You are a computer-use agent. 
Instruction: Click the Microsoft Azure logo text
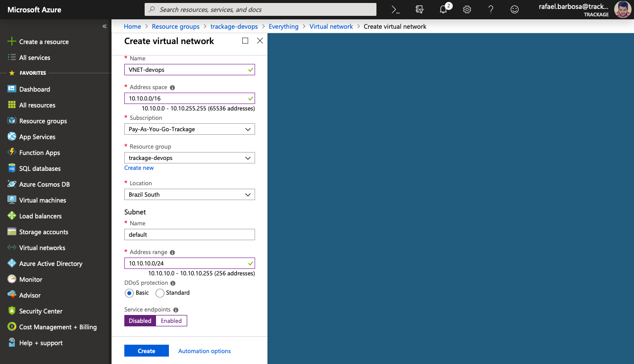tap(35, 9)
